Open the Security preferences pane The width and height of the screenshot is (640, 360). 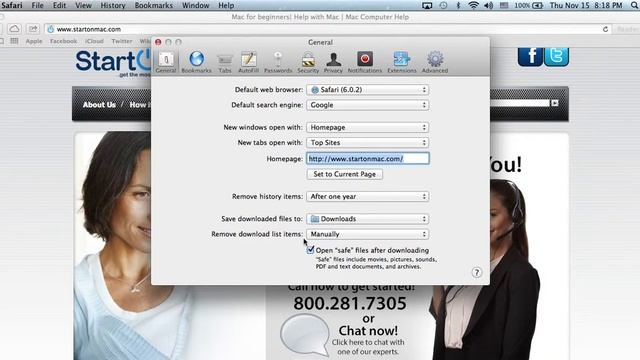pyautogui.click(x=308, y=62)
